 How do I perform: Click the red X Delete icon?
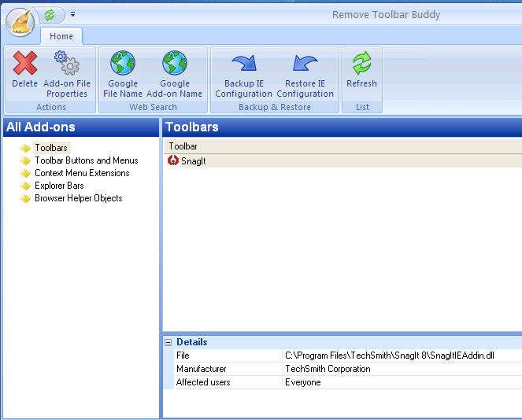[25, 64]
